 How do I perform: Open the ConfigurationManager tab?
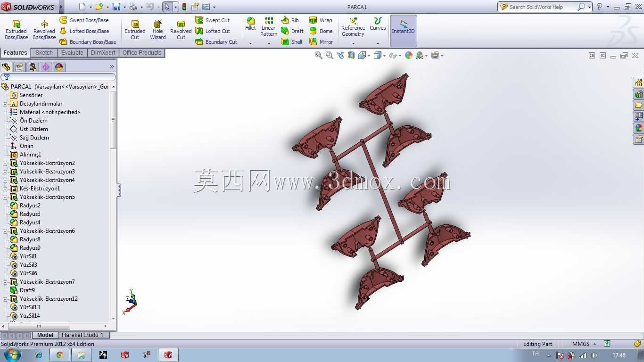[x=33, y=67]
